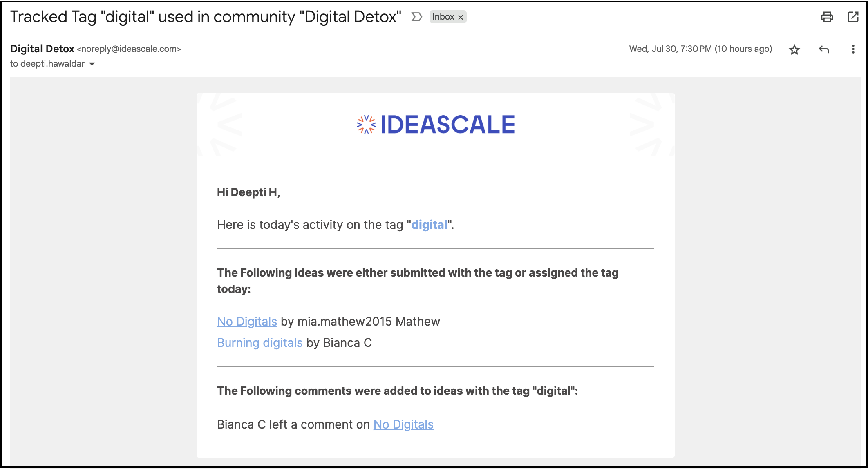Viewport: 868px width, 469px height.
Task: Open the "No Digitals" idea by mia.mathew2015
Action: tap(247, 322)
